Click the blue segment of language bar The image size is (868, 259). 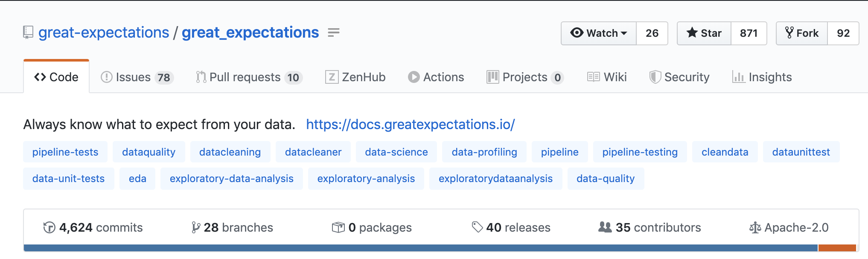tap(421, 248)
